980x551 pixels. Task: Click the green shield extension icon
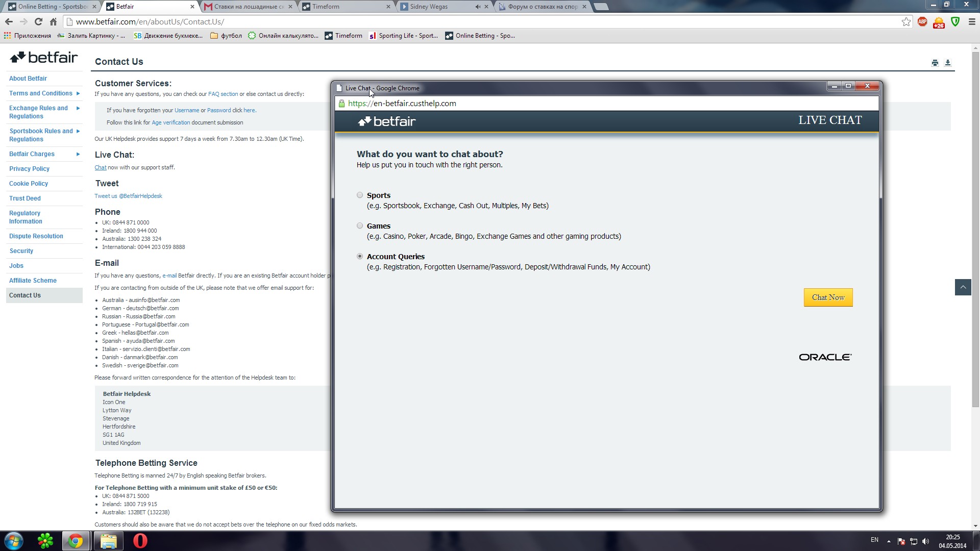pyautogui.click(x=955, y=21)
